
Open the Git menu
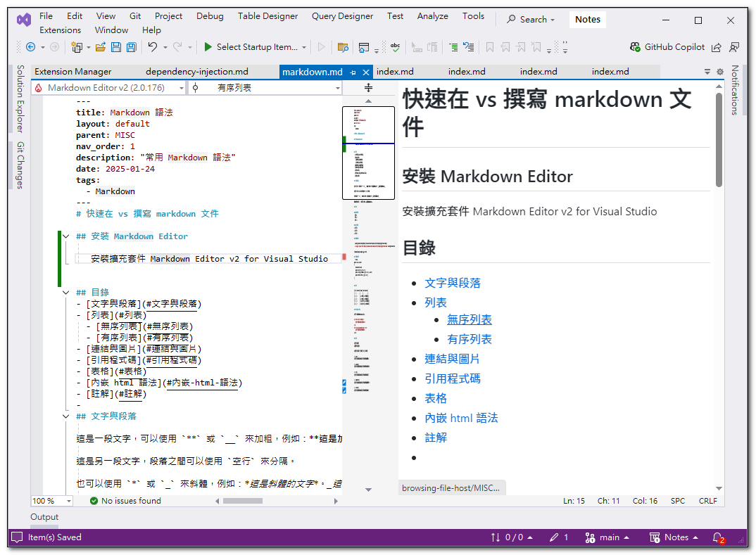135,16
